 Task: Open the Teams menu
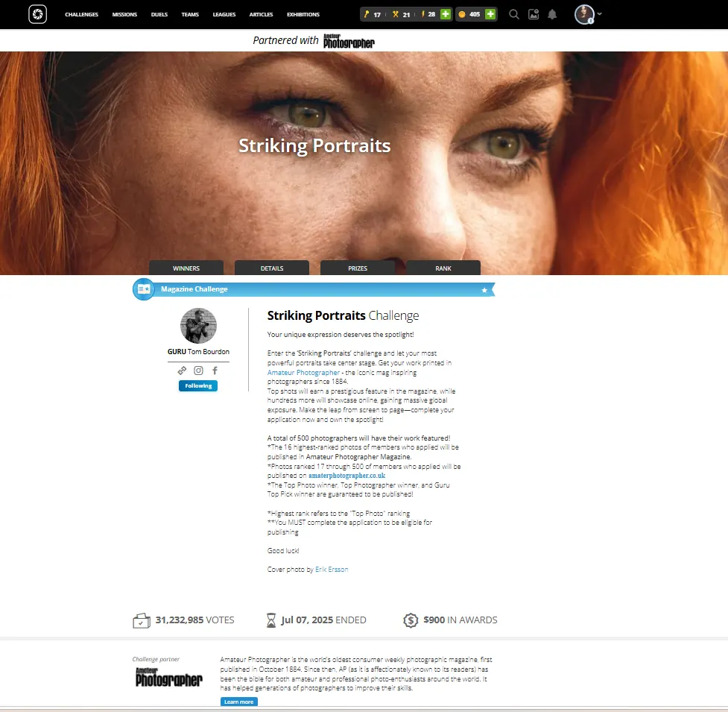tap(190, 14)
